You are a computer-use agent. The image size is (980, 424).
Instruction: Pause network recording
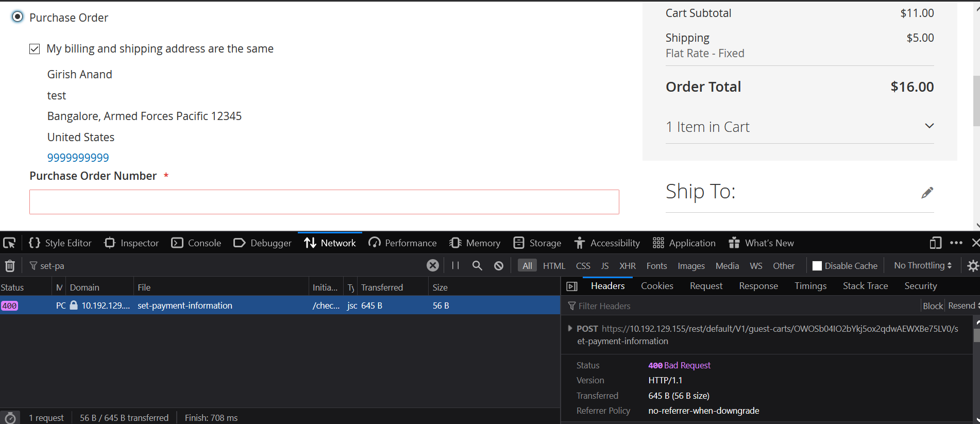pyautogui.click(x=455, y=265)
